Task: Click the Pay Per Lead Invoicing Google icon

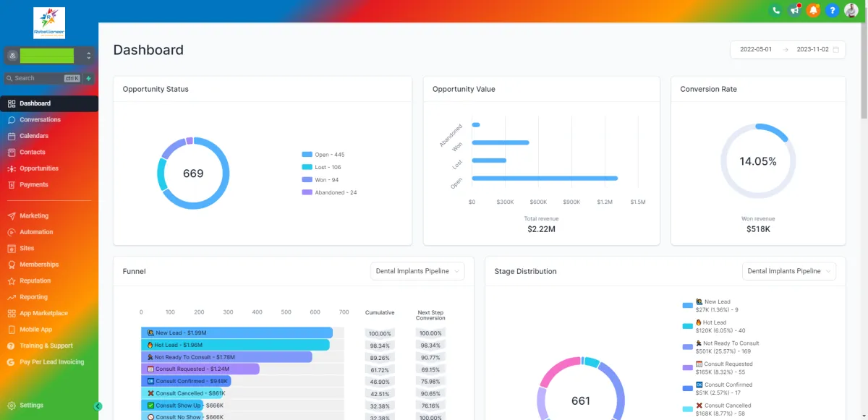Action: [12, 362]
